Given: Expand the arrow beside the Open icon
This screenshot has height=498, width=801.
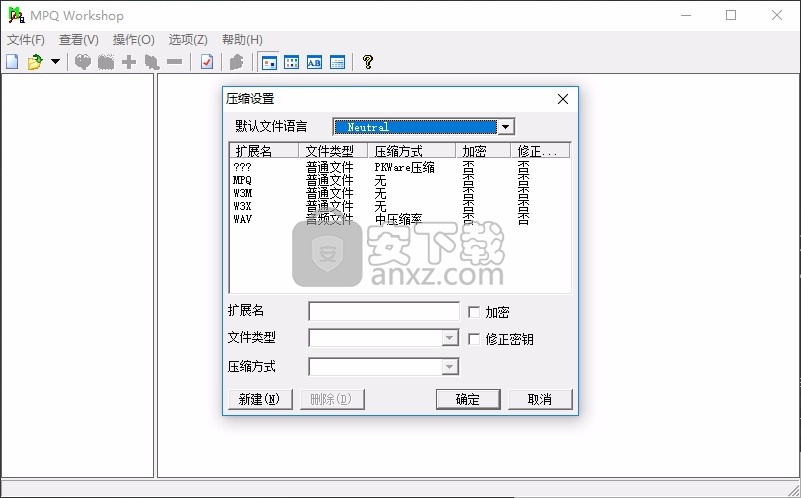Looking at the screenshot, I should [55, 62].
